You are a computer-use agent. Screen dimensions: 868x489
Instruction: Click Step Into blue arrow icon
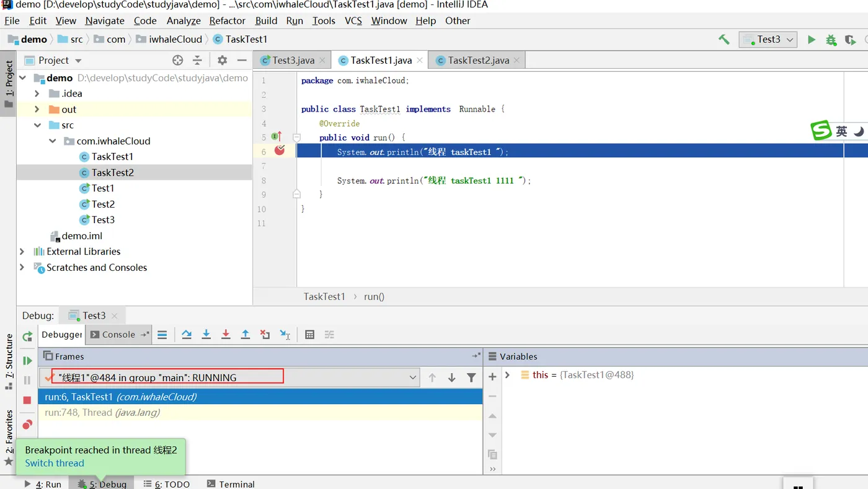(206, 335)
